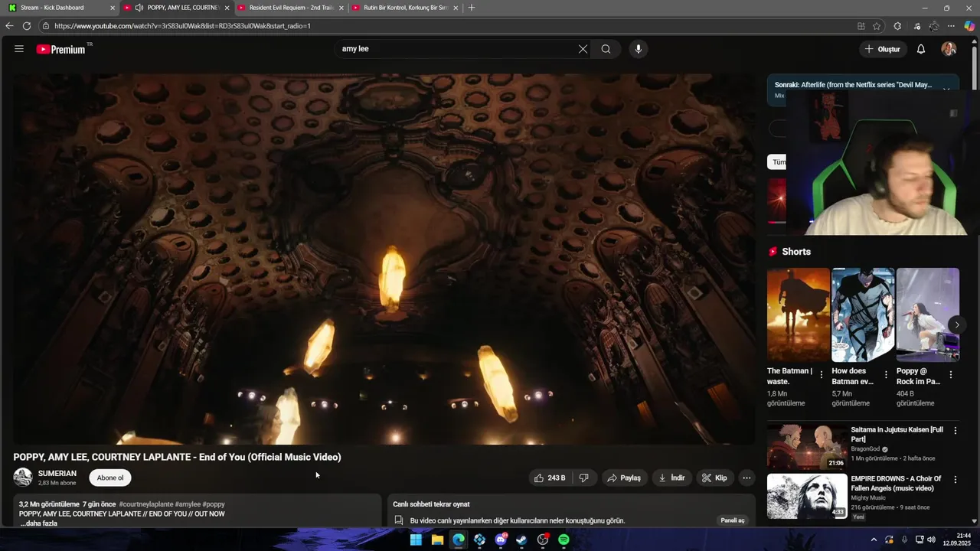
Task: Open Discord from the taskbar
Action: coord(501,540)
